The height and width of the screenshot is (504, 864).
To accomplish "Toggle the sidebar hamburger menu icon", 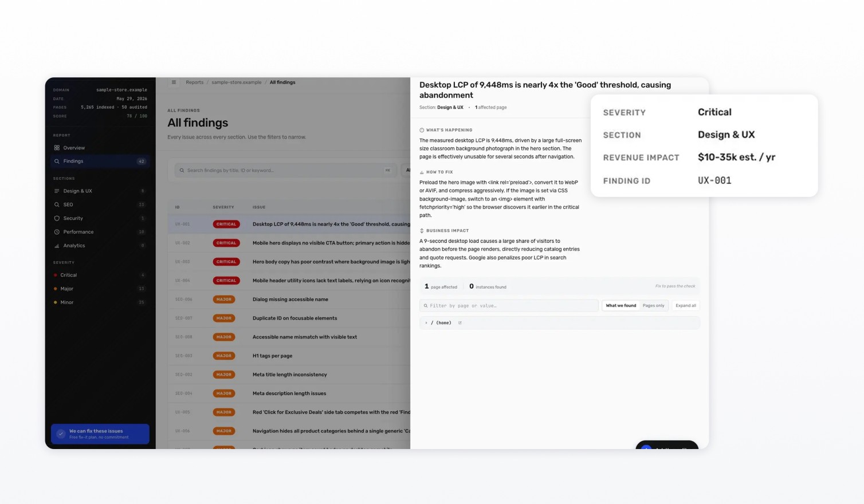I will pyautogui.click(x=174, y=82).
